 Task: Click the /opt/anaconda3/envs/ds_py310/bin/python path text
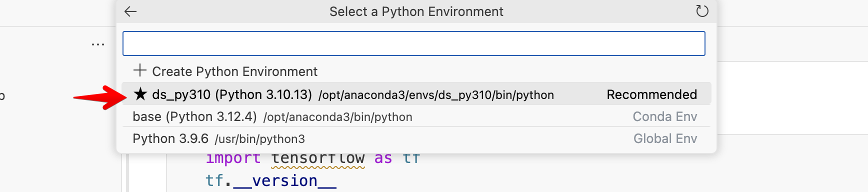(436, 95)
